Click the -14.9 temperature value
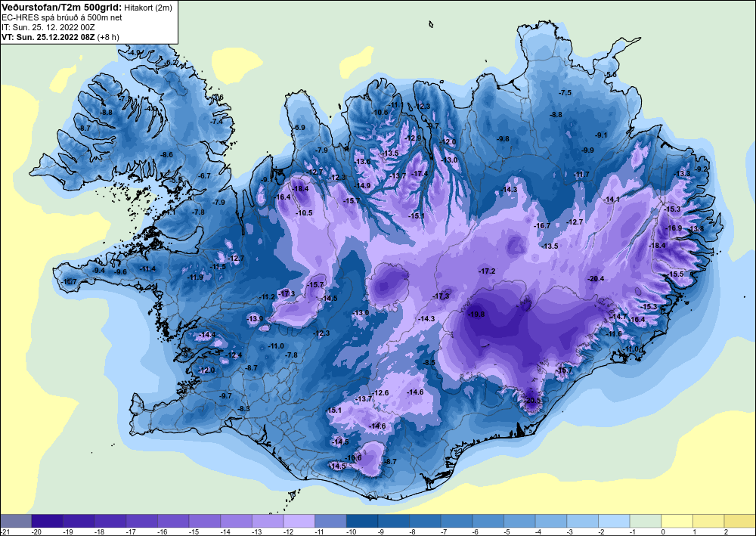Viewport: 756px width, 536px height. coord(363,185)
